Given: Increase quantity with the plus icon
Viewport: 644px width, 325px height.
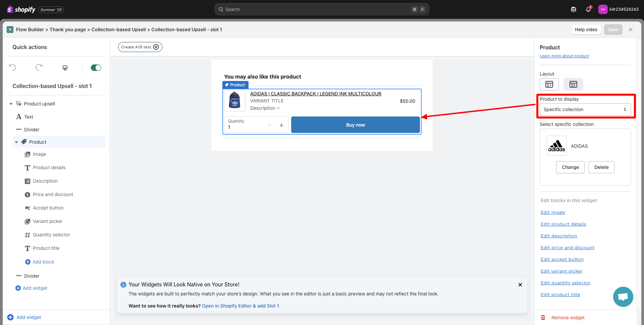Looking at the screenshot, I should [281, 125].
